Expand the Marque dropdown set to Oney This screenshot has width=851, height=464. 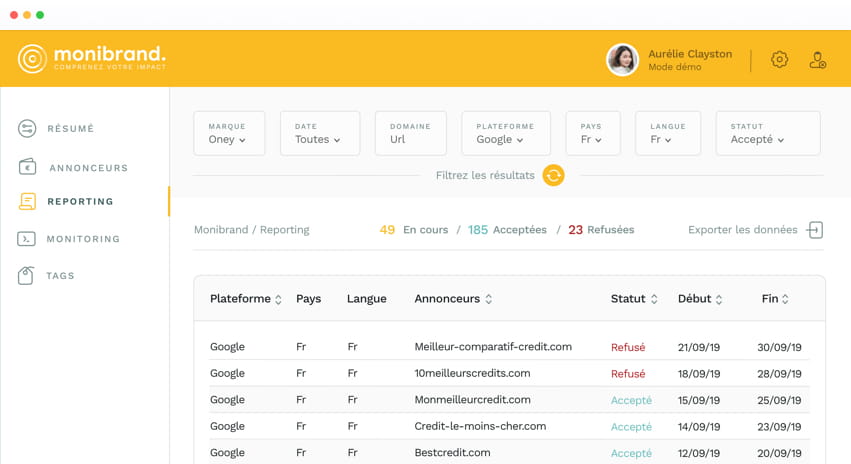point(229,133)
